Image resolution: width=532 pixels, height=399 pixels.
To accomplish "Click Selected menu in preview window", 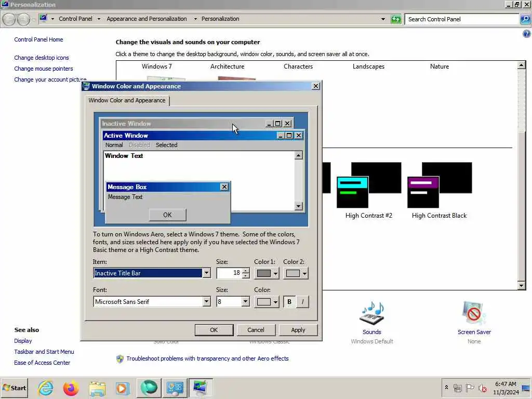I will [x=167, y=145].
